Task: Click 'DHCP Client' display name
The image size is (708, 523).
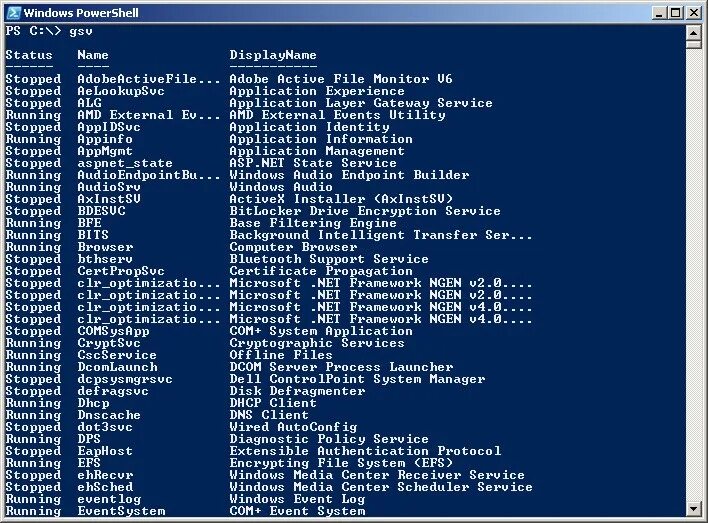Action: (x=273, y=403)
